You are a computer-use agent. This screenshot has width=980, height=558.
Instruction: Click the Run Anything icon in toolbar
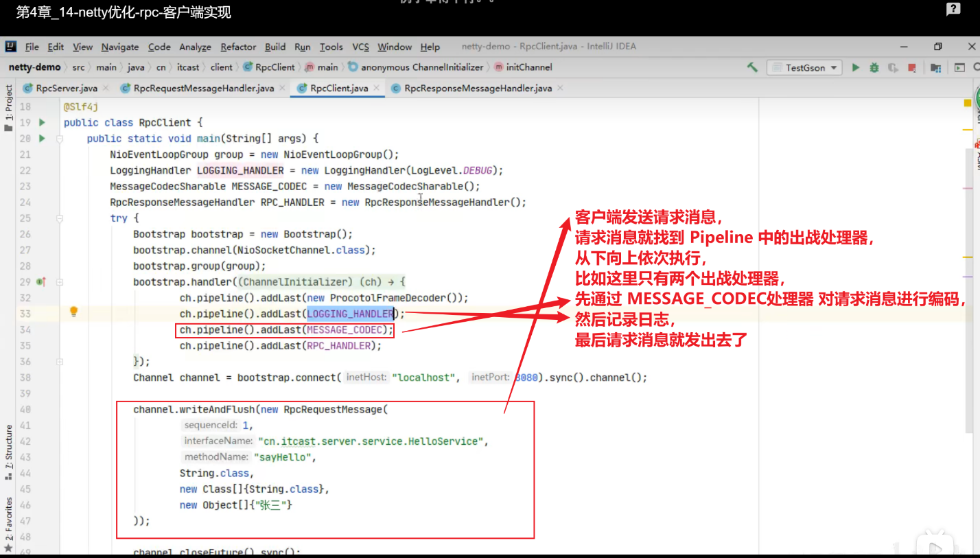[959, 67]
